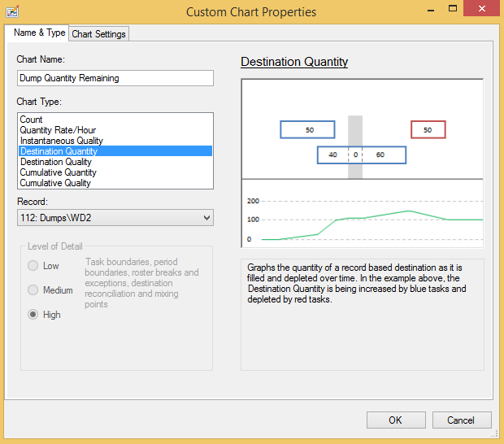Image resolution: width=504 pixels, height=444 pixels.
Task: Click the red task box labeled 50
Action: click(x=428, y=129)
